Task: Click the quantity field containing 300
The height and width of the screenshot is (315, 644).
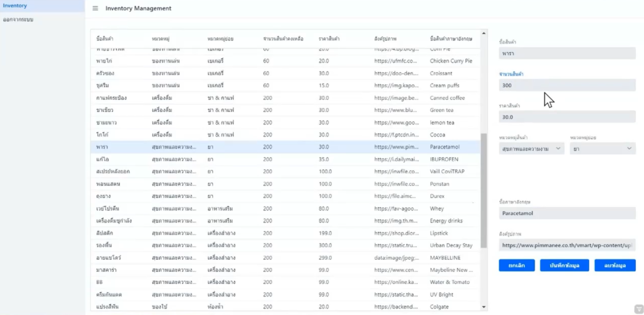Action: 567,85
